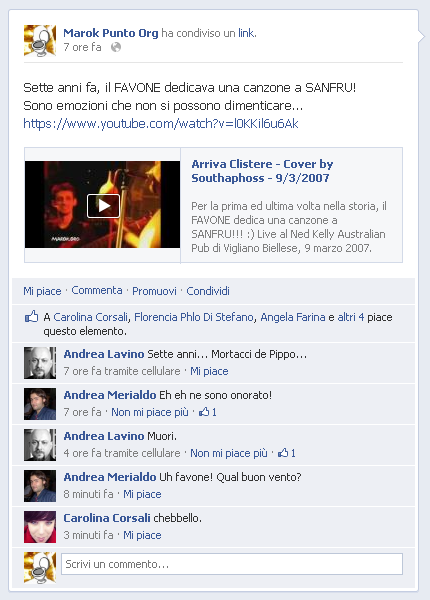Viewport: 430px width, 600px height.
Task: Click like count on 'Muori.' comment
Action: pos(287,453)
